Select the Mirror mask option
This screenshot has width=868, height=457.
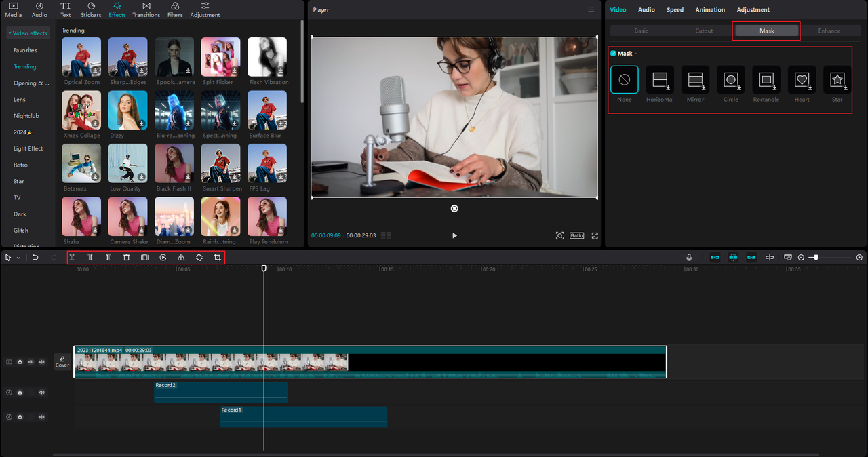click(x=695, y=79)
